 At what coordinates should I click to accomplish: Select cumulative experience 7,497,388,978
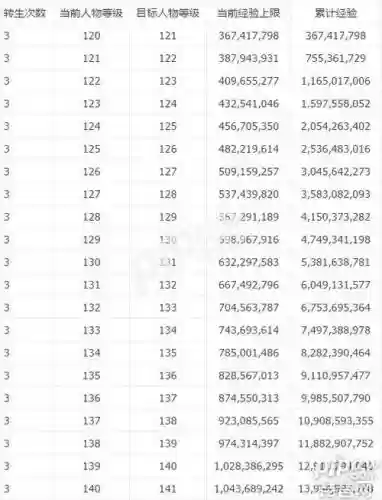tap(336, 330)
